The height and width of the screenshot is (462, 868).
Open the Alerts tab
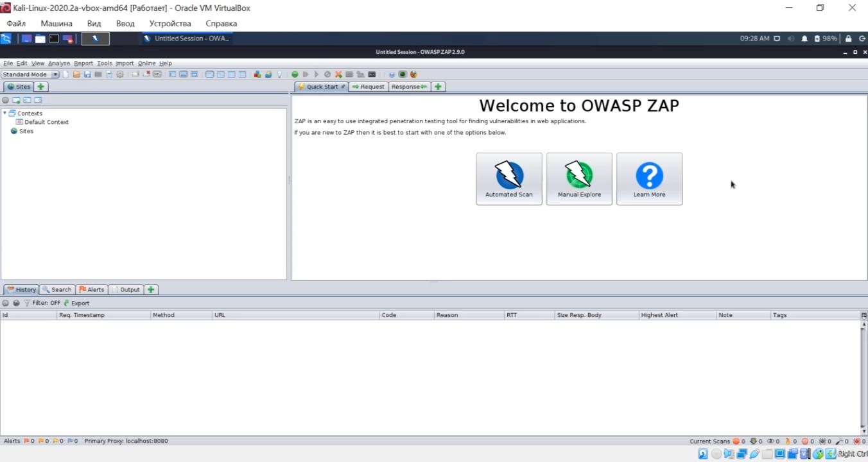coord(92,289)
